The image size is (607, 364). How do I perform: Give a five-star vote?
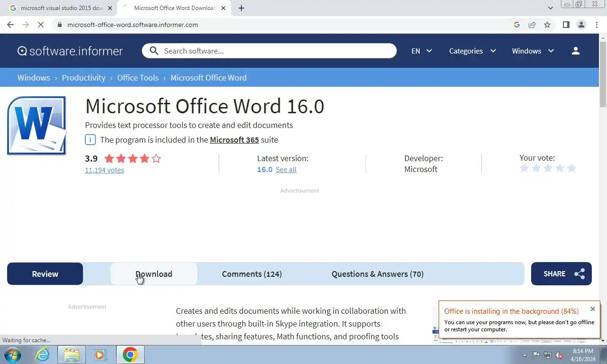(572, 168)
